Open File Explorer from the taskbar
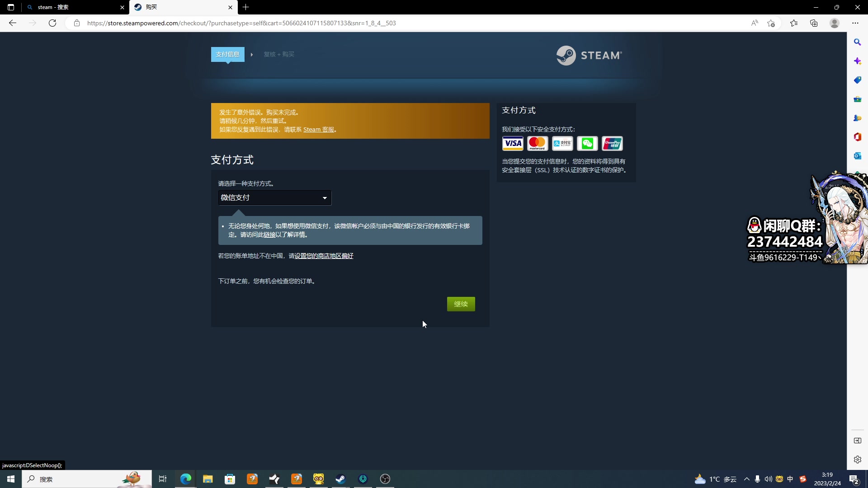 [208, 479]
